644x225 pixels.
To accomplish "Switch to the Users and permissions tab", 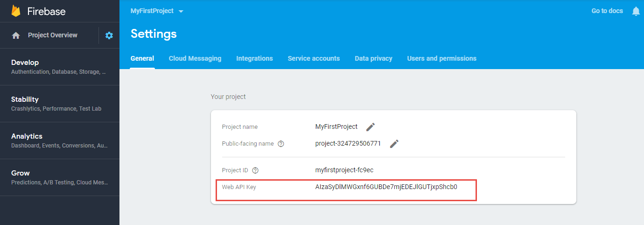I will [441, 58].
